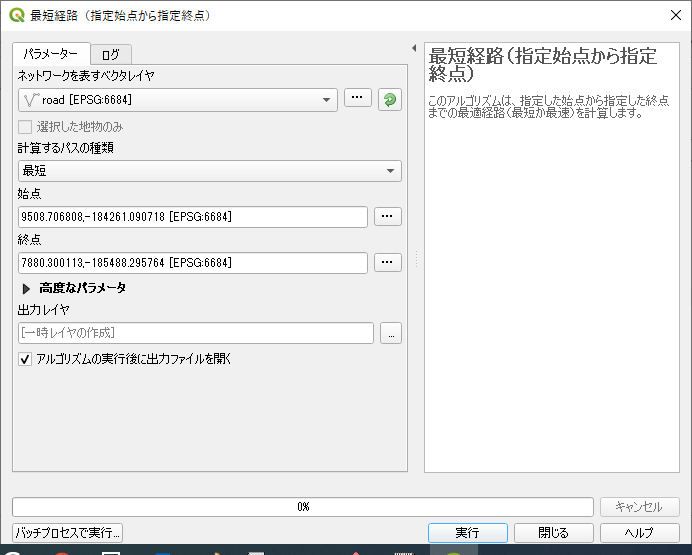Viewport: 692px width, 555px height.
Task: Click the ellipsis button beside 始点 field
Action: point(387,217)
